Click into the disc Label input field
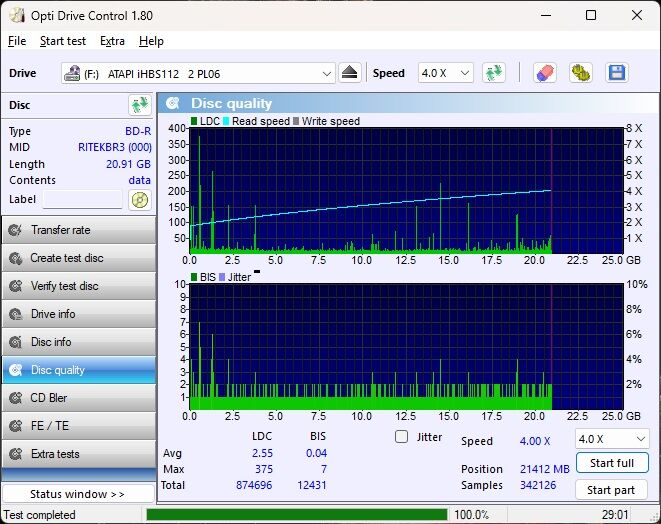 pos(83,199)
